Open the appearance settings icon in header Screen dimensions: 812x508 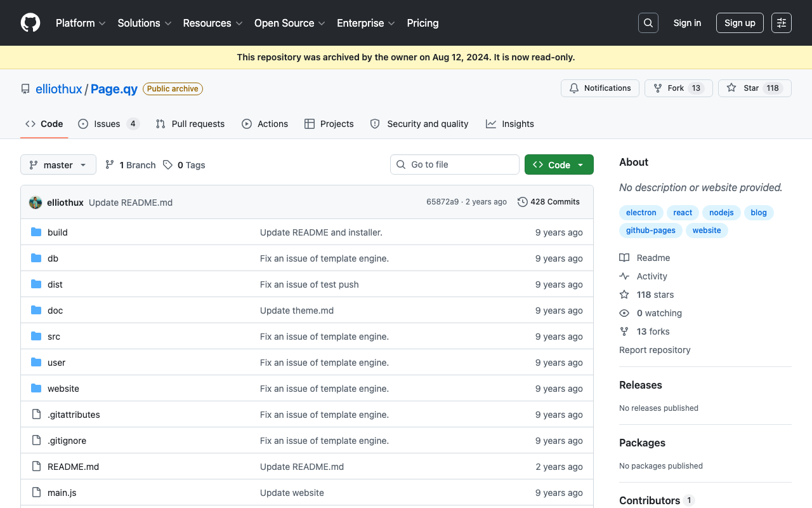[x=782, y=23]
